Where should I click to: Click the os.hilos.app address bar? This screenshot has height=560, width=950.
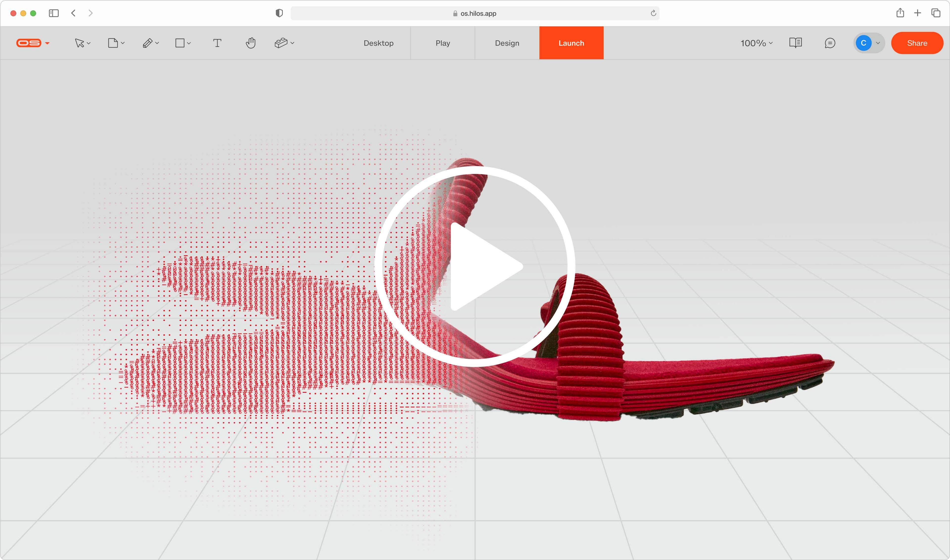click(475, 13)
